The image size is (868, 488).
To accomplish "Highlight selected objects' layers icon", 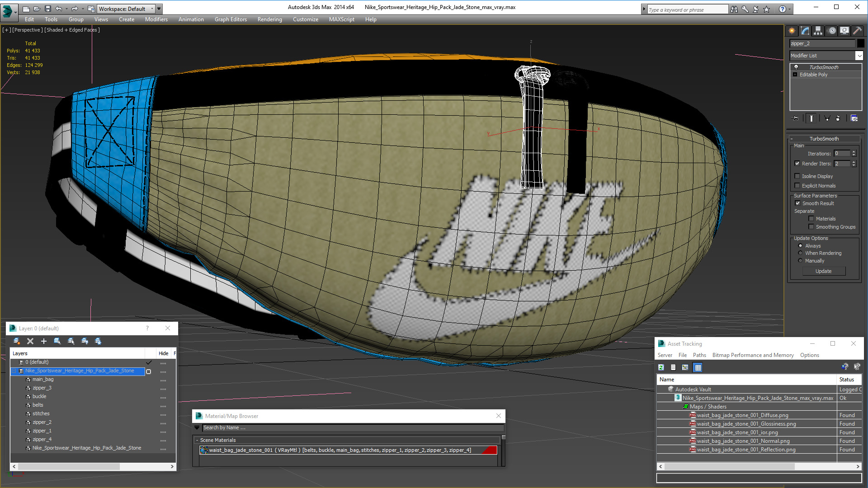I will 71,341.
